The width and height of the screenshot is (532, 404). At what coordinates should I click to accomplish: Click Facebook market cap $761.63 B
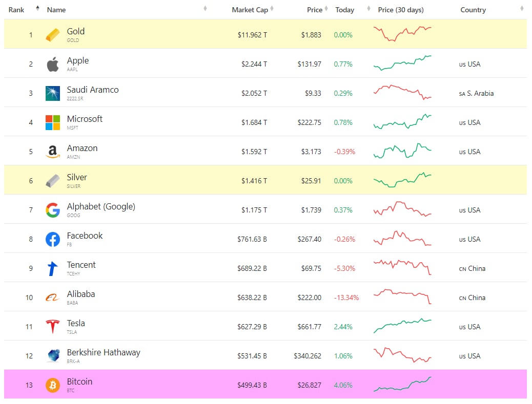252,239
